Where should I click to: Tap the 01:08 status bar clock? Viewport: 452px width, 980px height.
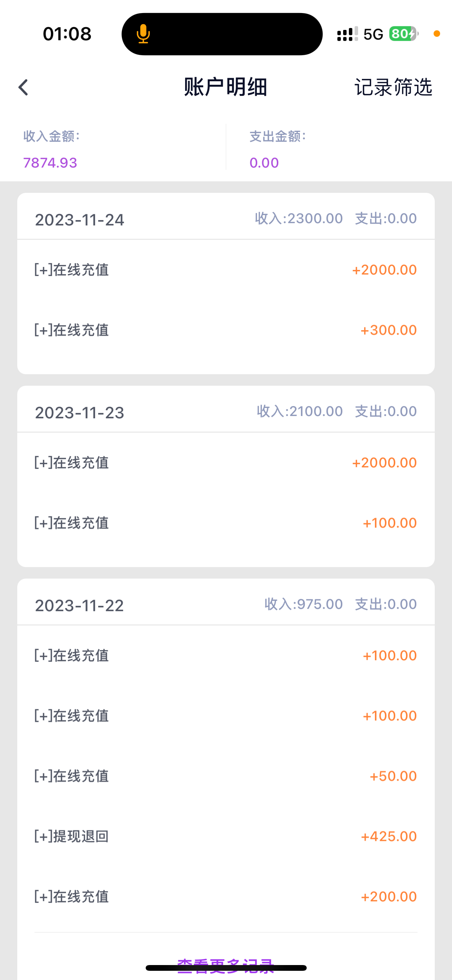coord(67,34)
